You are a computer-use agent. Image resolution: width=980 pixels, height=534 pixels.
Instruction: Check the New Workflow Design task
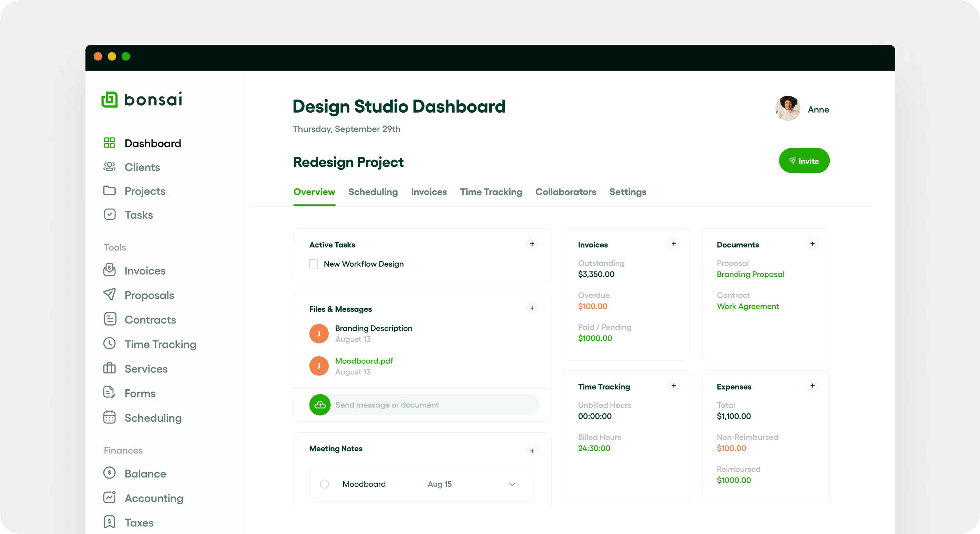(x=314, y=264)
